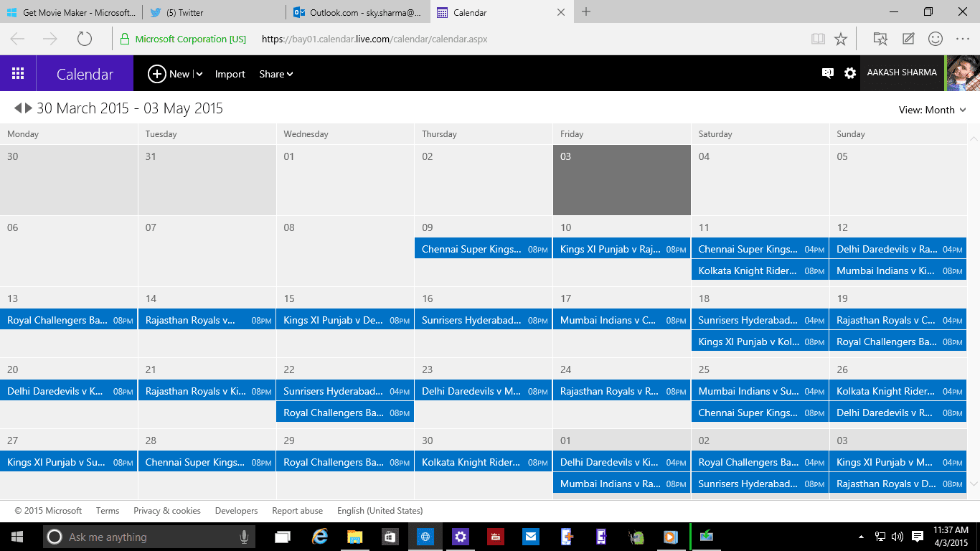Screen dimensions: 980x551
Task: Open Internet Explorer from the taskbar
Action: point(320,537)
